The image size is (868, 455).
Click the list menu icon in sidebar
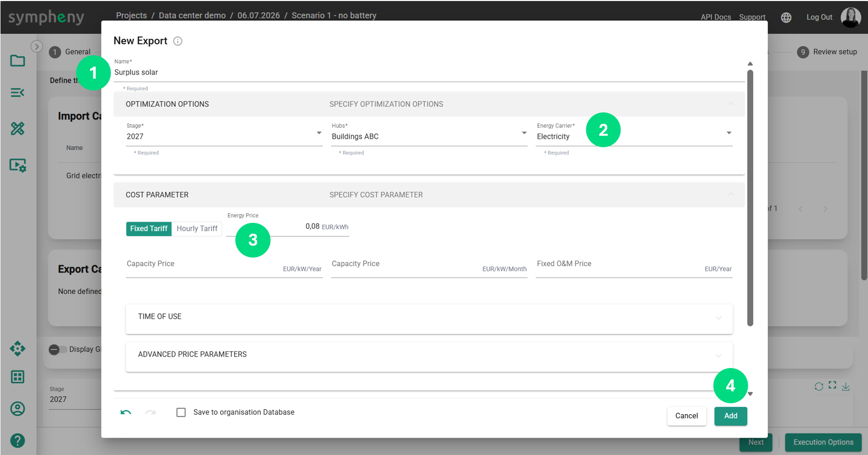pyautogui.click(x=17, y=92)
